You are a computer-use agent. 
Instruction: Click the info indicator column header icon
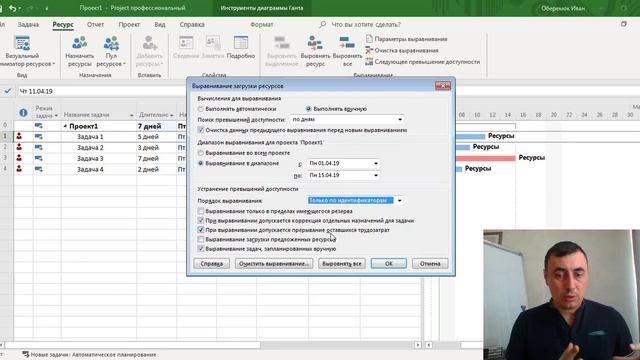[x=23, y=113]
